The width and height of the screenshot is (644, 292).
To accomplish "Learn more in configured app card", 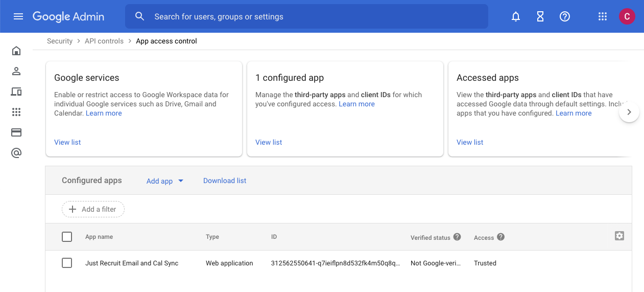I will (x=357, y=104).
